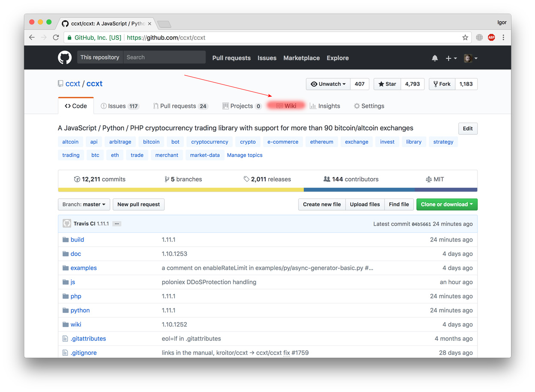Open the GitHub octocat home logo

coord(65,57)
